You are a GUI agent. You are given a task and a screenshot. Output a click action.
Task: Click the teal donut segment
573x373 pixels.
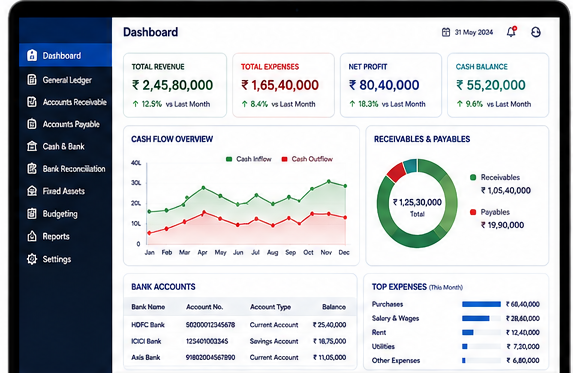[x=411, y=165]
